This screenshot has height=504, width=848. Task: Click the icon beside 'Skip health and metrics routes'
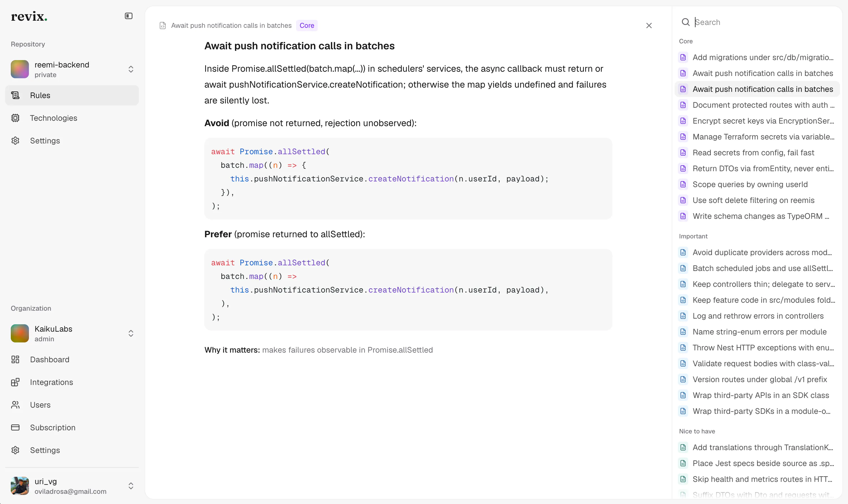click(683, 479)
